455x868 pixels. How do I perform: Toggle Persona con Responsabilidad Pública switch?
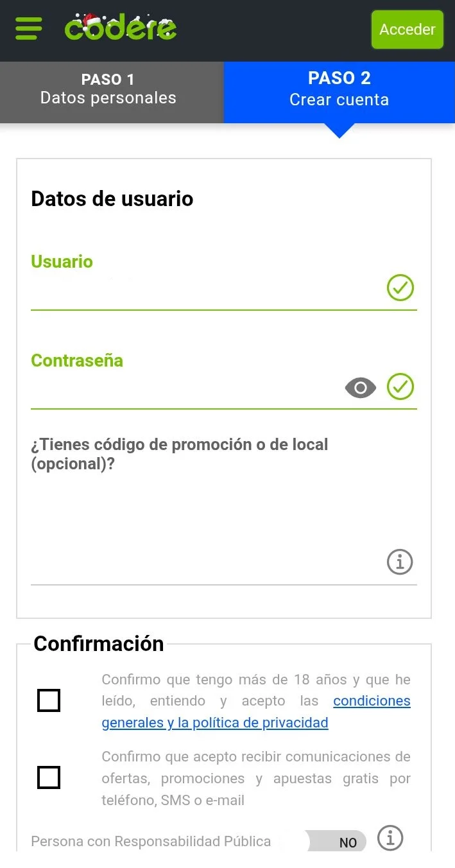[x=336, y=842]
